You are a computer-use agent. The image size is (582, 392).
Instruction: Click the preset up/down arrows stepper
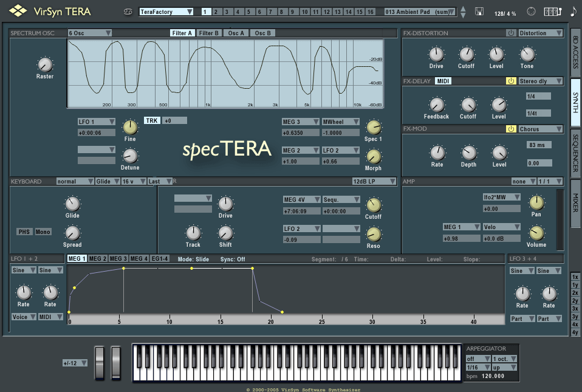[463, 12]
